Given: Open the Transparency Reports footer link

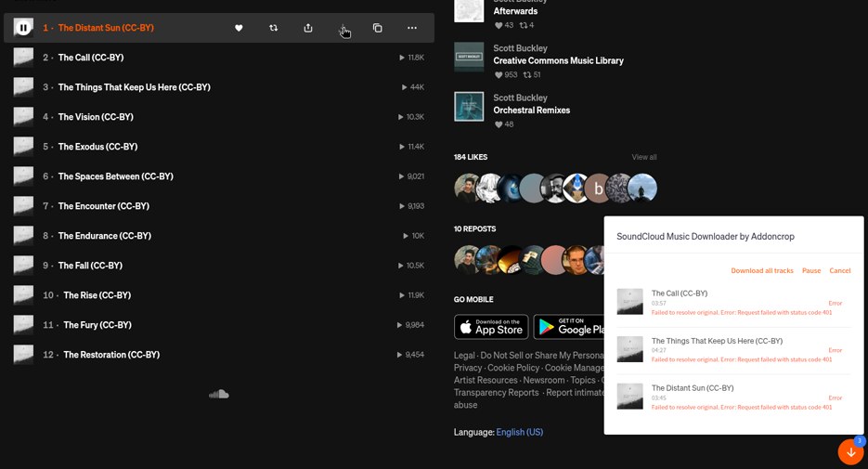Looking at the screenshot, I should 496,393.
